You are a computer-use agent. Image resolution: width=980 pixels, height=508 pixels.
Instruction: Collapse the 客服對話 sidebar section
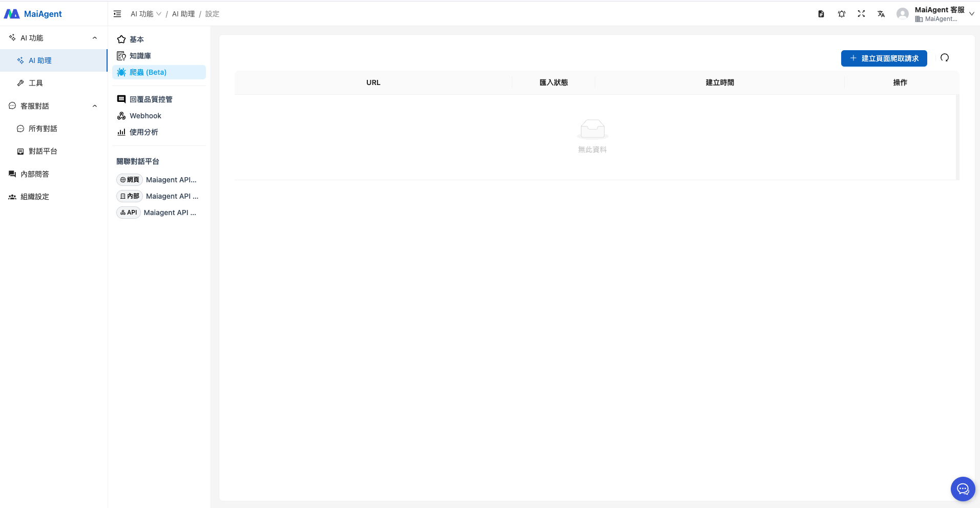(94, 106)
